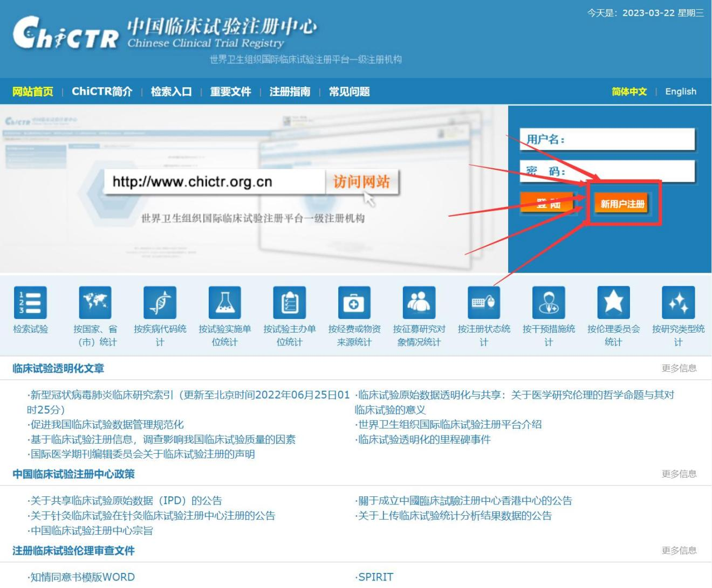The width and height of the screenshot is (712, 588).
Task: Click the flask icon for implementing institution statistics
Action: [224, 302]
